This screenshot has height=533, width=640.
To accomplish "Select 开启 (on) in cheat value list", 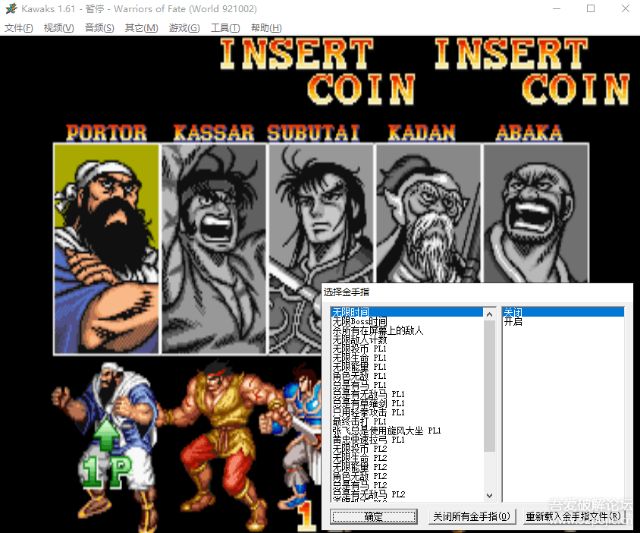I will (x=563, y=322).
